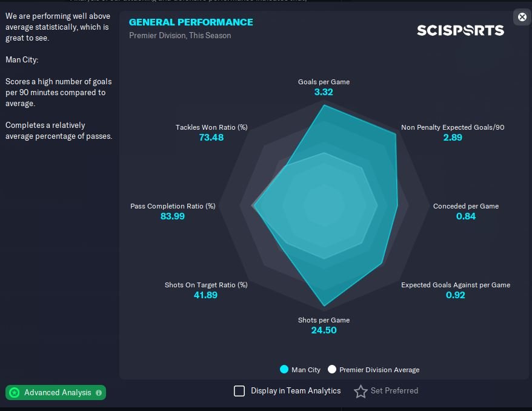Click the star icon on Advanced Analysis
The width and height of the screenshot is (532, 411).
pyautogui.click(x=15, y=393)
